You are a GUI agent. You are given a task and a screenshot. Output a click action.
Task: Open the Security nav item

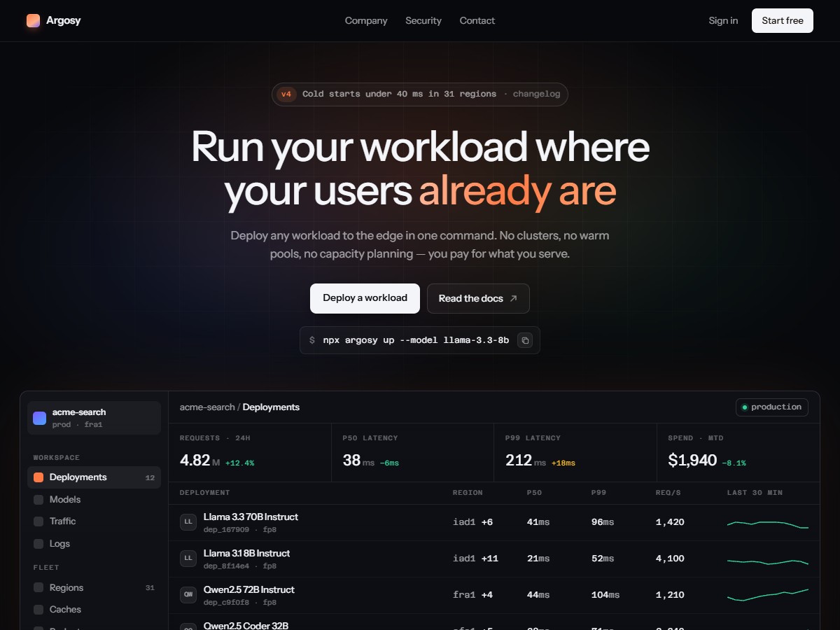click(423, 20)
